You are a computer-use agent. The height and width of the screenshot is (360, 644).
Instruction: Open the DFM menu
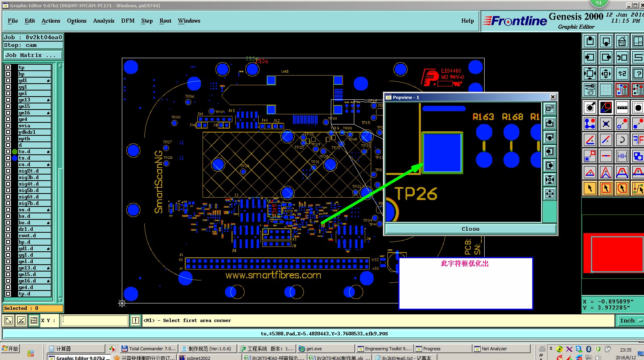click(128, 21)
